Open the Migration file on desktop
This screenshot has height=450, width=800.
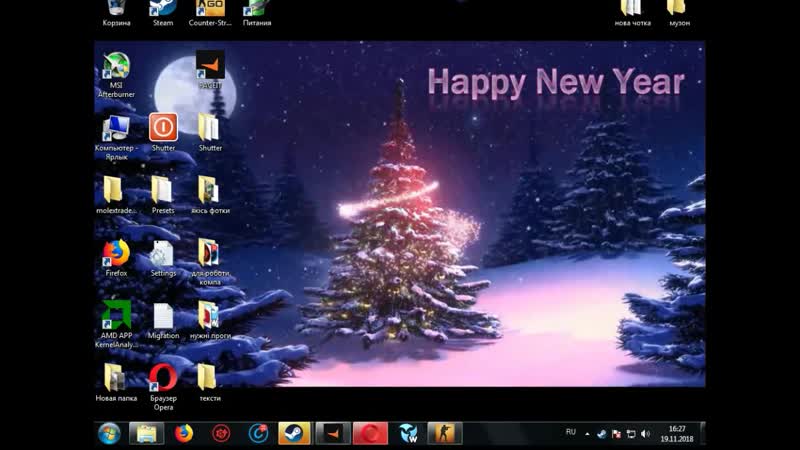pyautogui.click(x=163, y=320)
